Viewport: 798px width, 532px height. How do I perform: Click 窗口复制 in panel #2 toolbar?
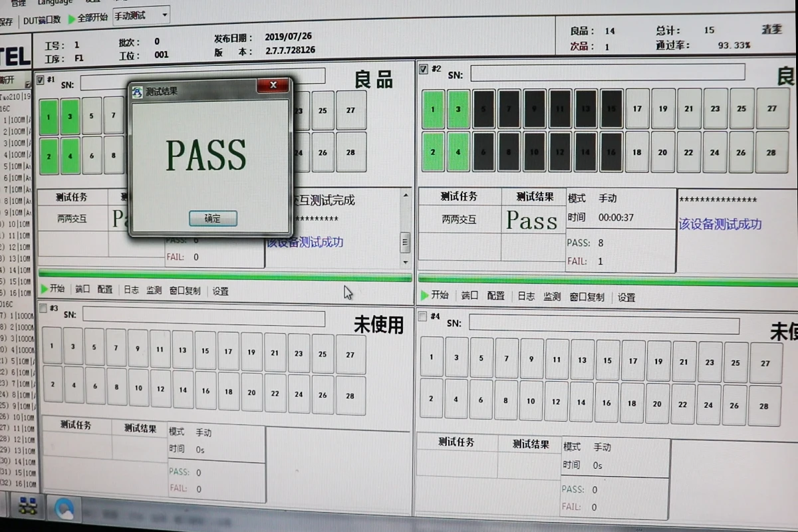587,297
